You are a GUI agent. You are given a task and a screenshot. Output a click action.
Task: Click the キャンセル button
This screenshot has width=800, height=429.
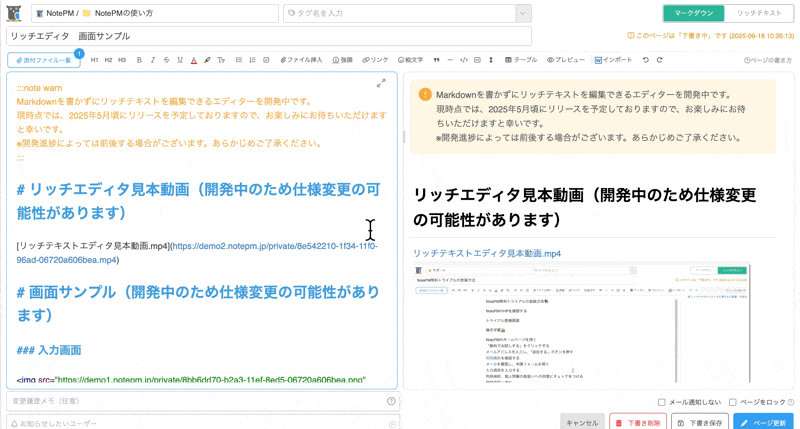[x=582, y=422]
